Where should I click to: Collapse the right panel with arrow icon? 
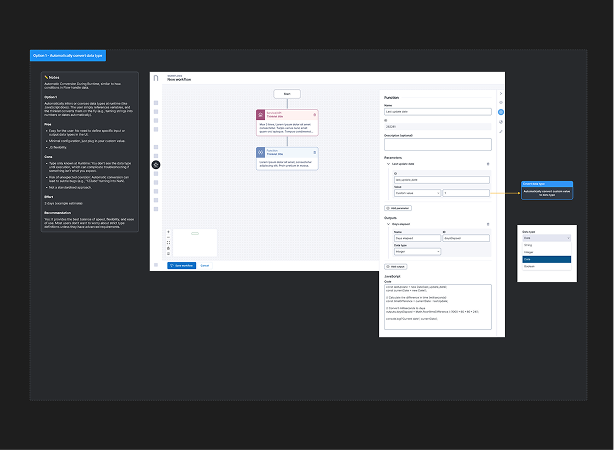502,93
